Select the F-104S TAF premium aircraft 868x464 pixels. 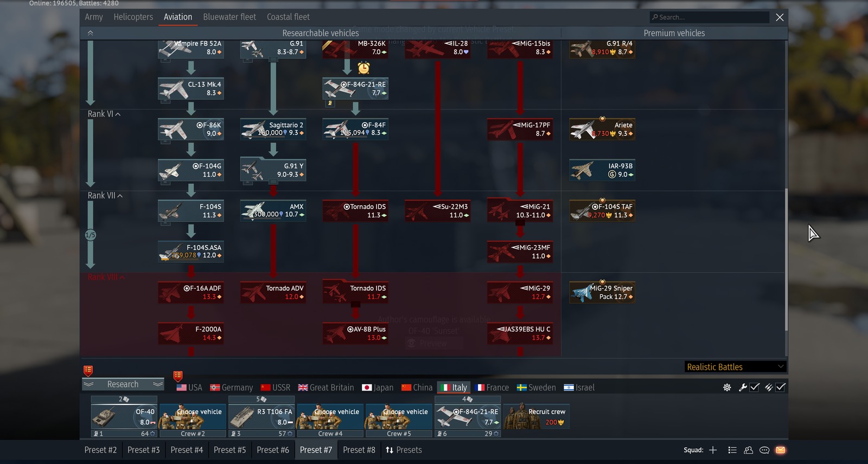pyautogui.click(x=602, y=211)
